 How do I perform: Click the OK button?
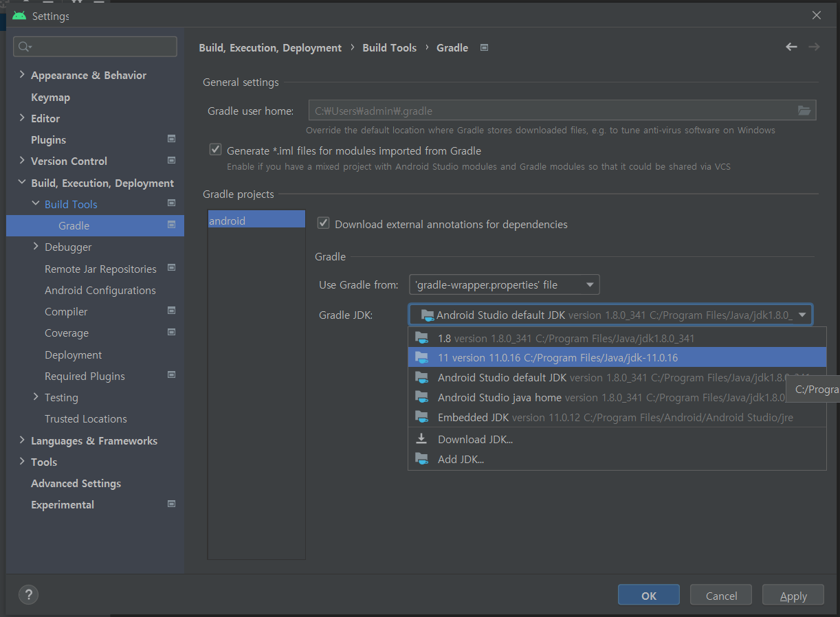(x=649, y=596)
